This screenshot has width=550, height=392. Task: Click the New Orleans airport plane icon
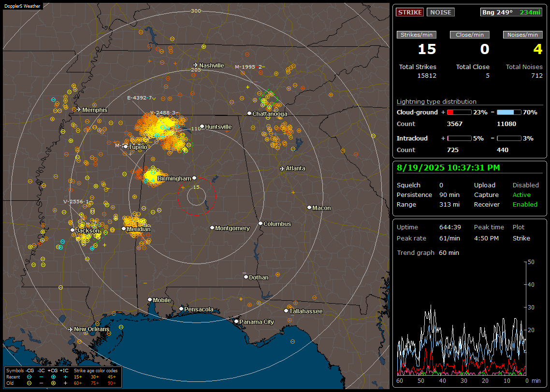coord(70,329)
